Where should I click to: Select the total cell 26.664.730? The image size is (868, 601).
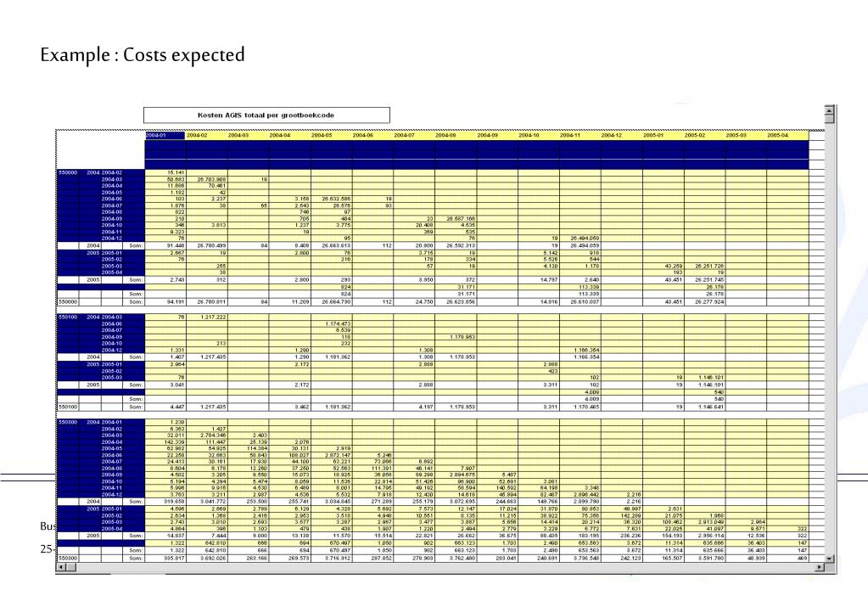(332, 302)
